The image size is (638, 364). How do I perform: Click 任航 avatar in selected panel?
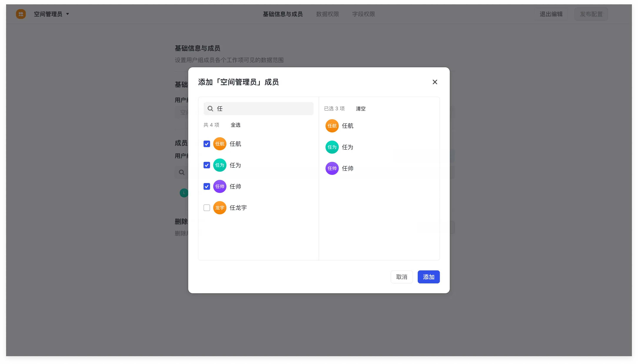point(332,126)
